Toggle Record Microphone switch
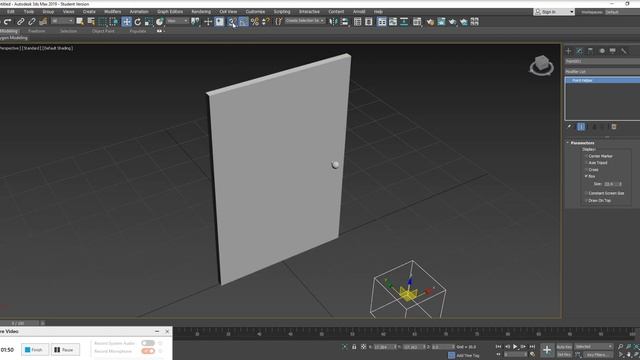640x360 pixels. click(x=148, y=351)
